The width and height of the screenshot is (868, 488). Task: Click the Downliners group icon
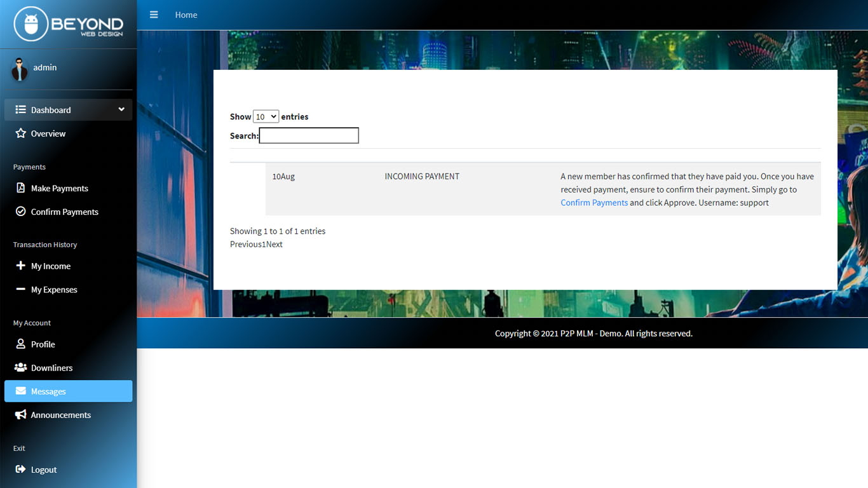20,367
